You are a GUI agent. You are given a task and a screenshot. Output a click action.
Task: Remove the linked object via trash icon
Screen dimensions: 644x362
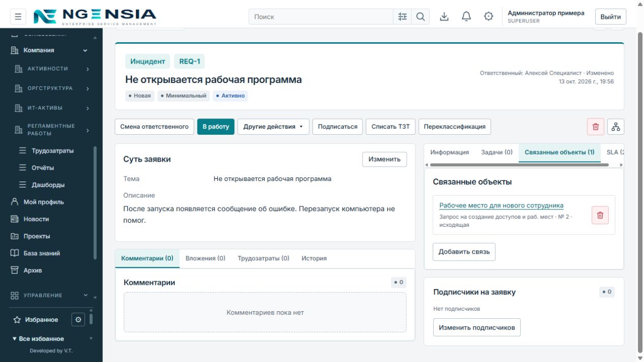(x=600, y=215)
